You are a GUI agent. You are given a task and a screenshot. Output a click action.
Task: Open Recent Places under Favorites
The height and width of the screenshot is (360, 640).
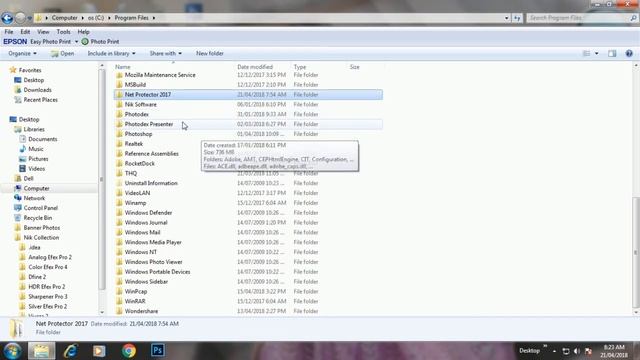click(x=40, y=100)
